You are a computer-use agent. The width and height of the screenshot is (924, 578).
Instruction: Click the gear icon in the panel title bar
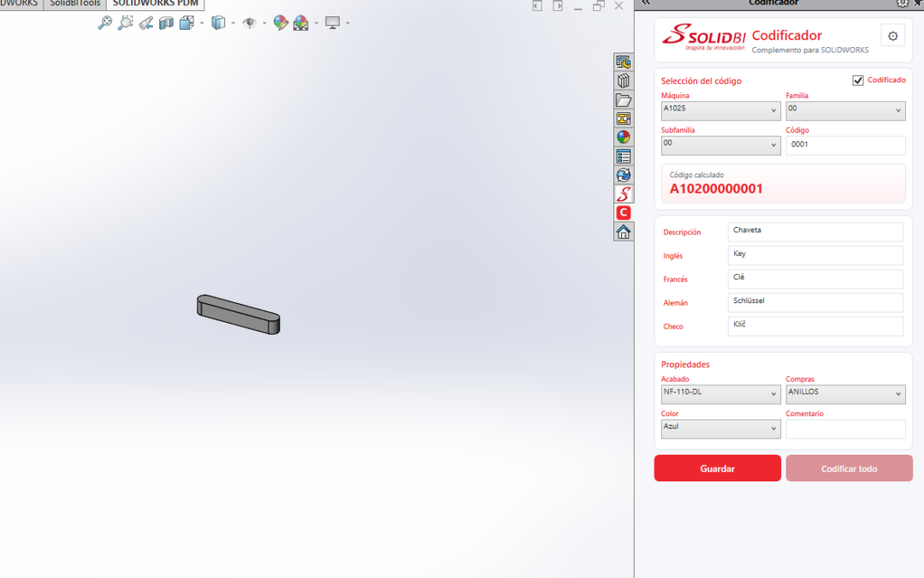click(x=903, y=3)
